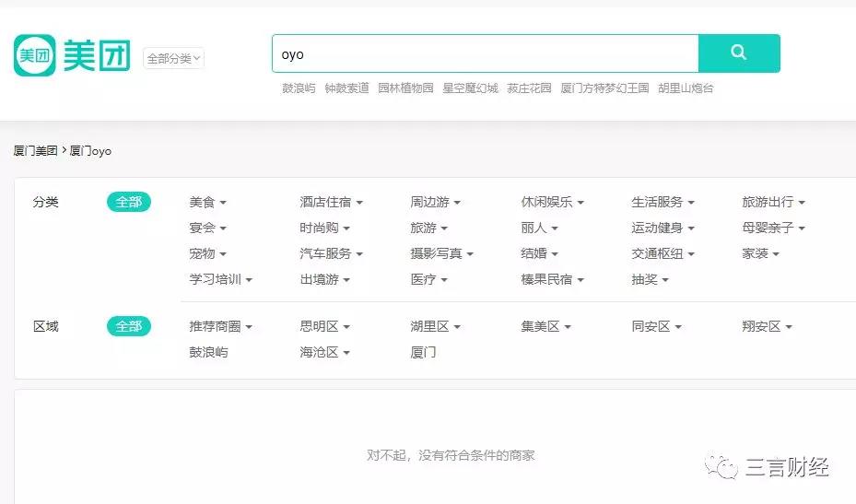Select 厦门 in the 区域 filter

pos(423,352)
